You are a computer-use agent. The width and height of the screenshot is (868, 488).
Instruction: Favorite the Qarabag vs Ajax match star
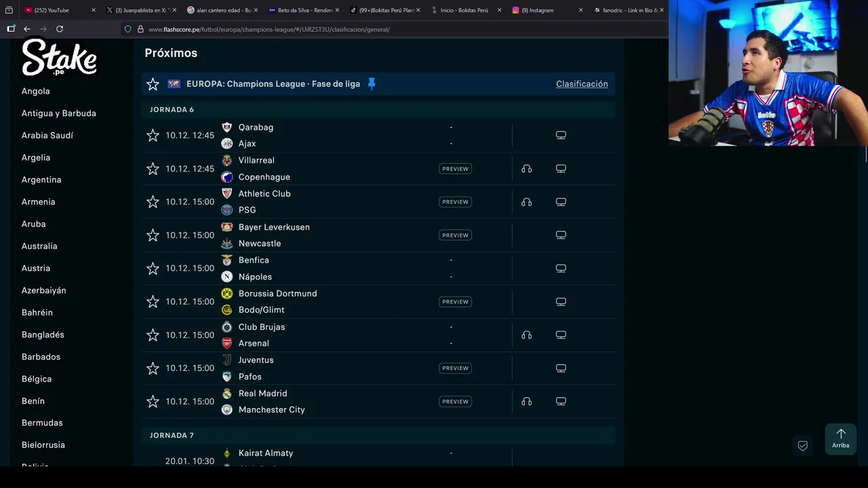[153, 136]
